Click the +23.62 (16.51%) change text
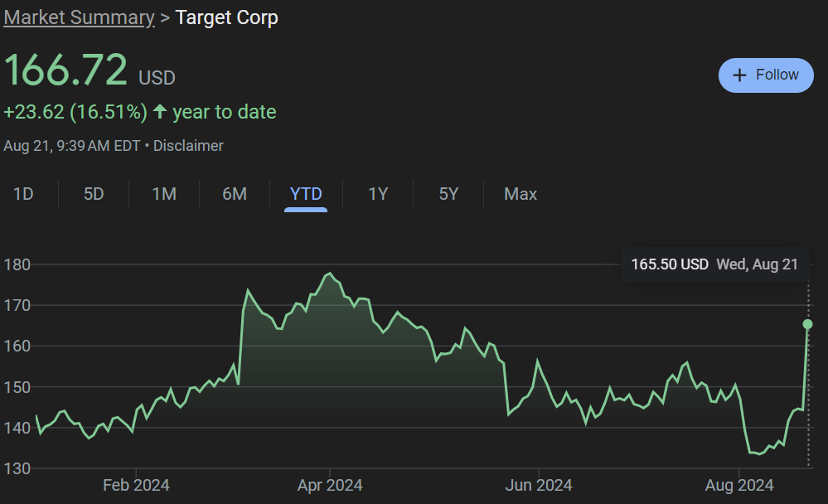The height and width of the screenshot is (504, 828). point(75,112)
